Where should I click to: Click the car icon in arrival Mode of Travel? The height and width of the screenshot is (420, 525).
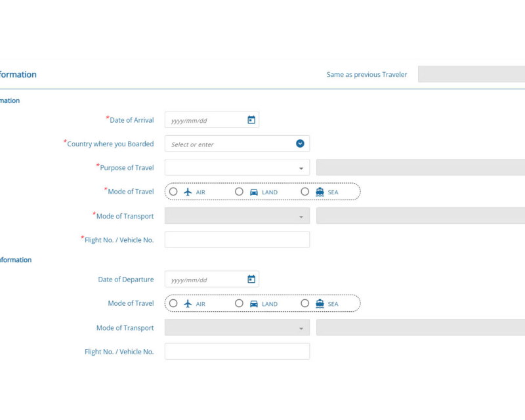tap(254, 192)
